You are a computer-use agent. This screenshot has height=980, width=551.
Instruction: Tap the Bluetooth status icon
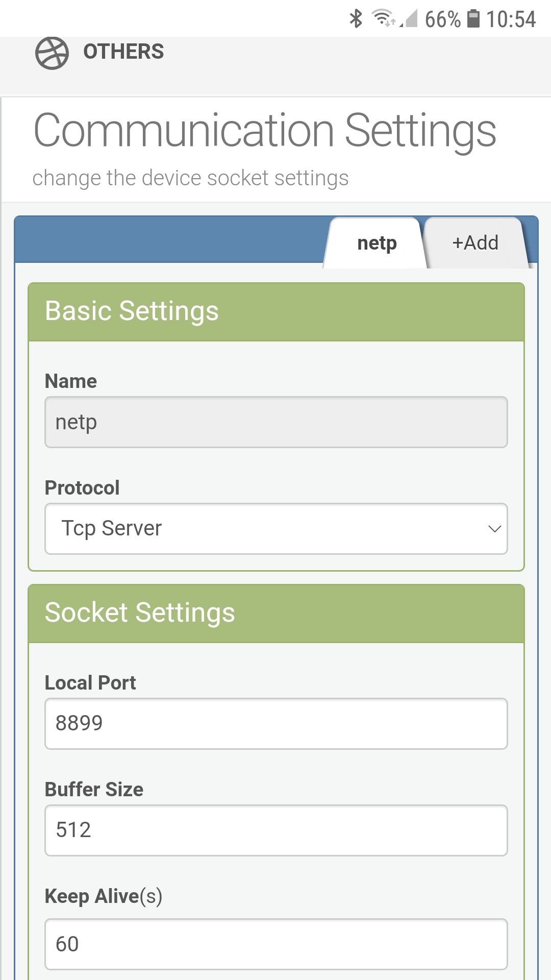pyautogui.click(x=356, y=19)
